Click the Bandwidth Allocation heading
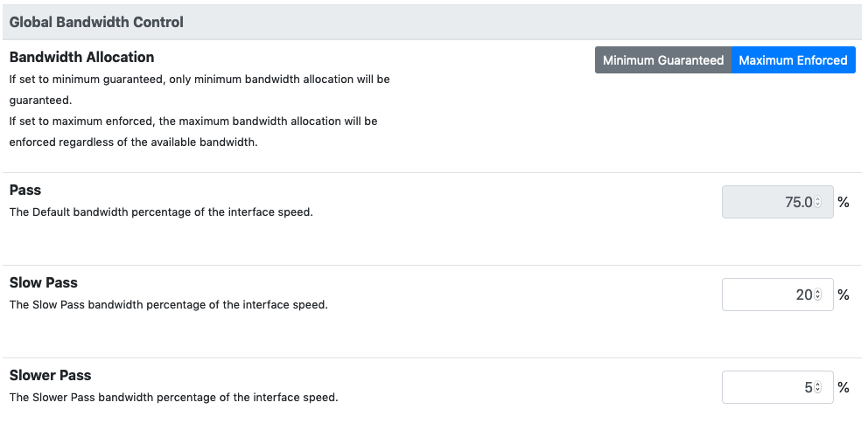The height and width of the screenshot is (444, 868). coord(82,57)
